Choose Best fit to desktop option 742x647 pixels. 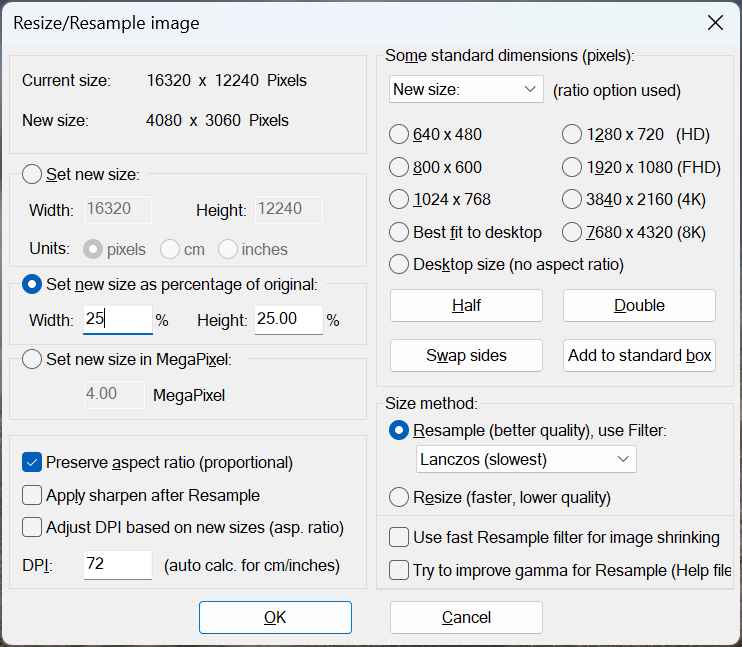[x=399, y=232]
